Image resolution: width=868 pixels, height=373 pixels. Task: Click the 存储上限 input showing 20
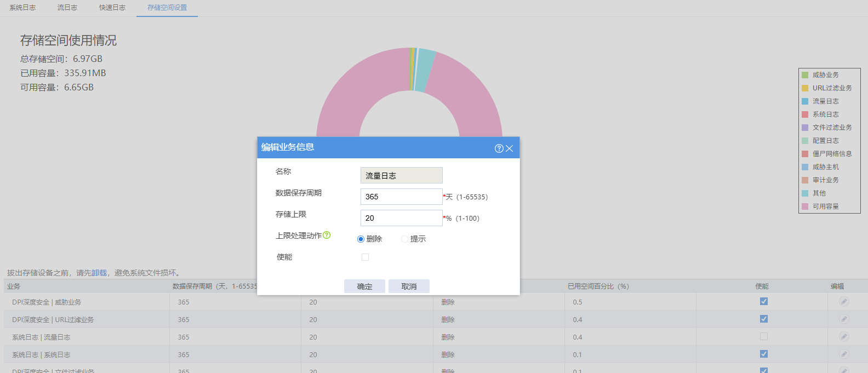[x=401, y=218]
